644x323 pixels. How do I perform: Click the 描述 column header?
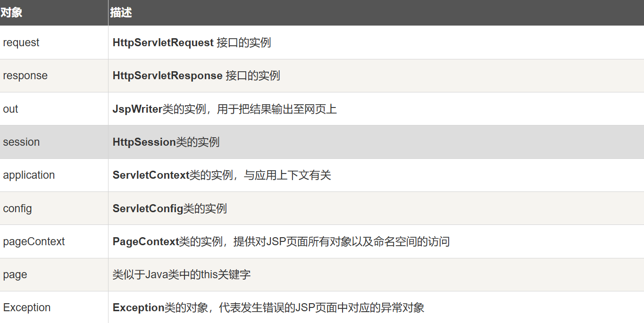[x=121, y=13]
